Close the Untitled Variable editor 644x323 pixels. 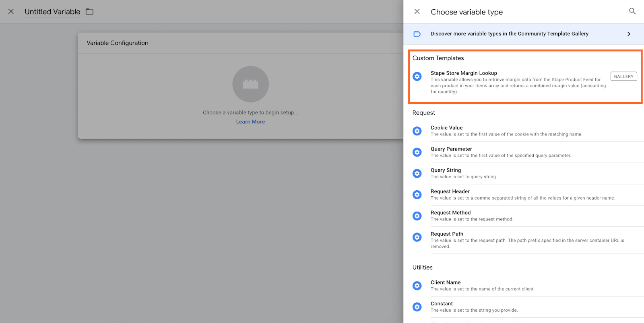(x=11, y=12)
